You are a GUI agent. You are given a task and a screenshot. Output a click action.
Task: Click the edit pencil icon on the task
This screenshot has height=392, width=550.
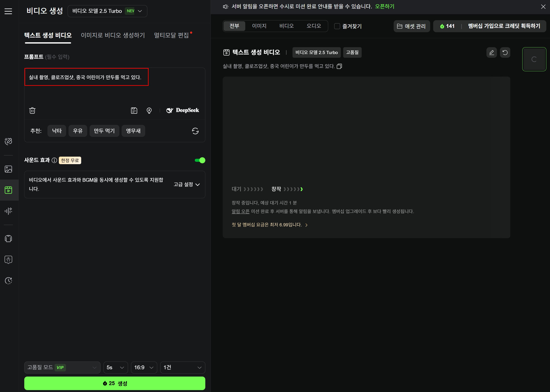click(x=491, y=53)
